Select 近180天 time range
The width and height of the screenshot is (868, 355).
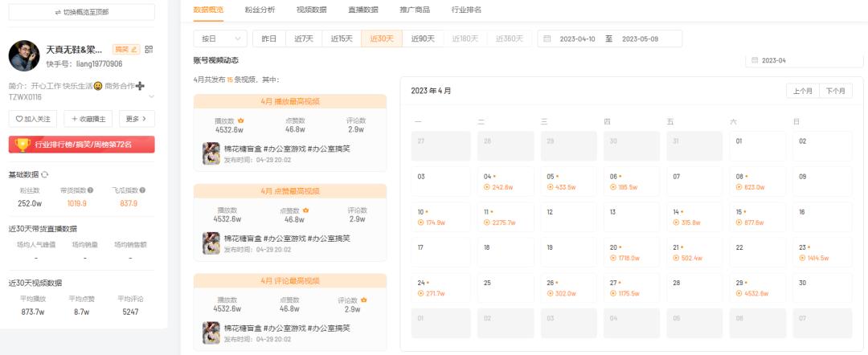coord(465,39)
